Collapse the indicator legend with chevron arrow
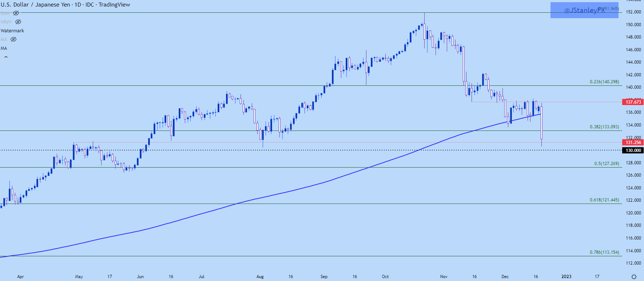The image size is (644, 281). 6,57
